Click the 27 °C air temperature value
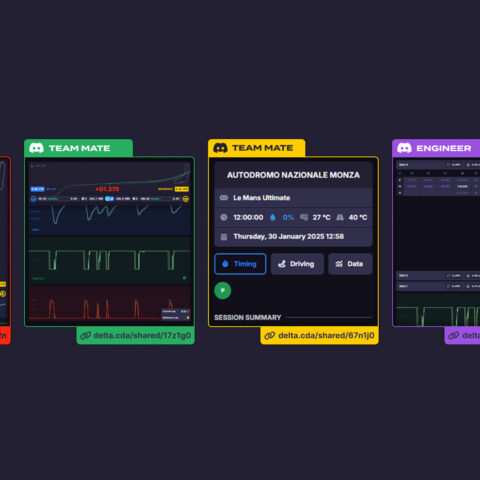This screenshot has height=480, width=480. point(321,217)
